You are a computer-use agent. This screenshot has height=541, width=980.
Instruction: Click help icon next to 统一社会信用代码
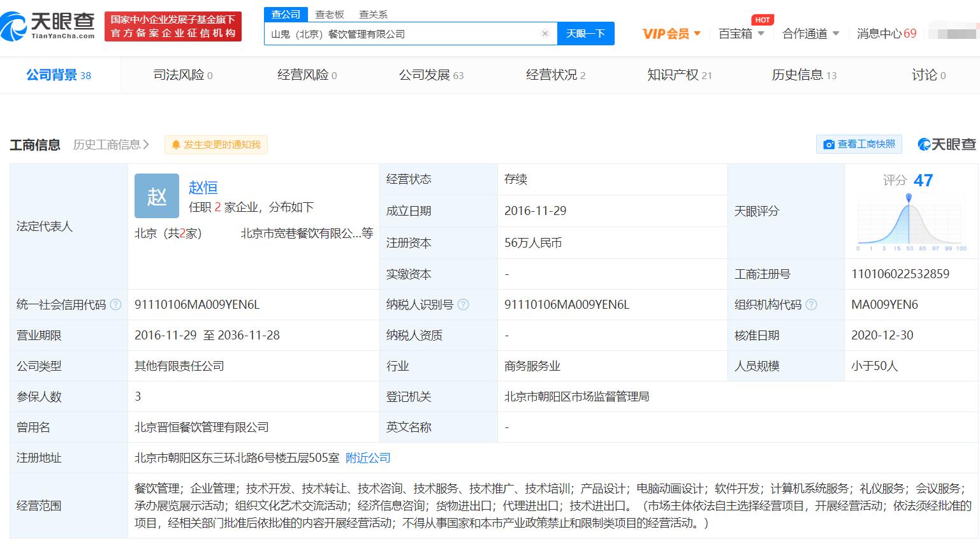point(115,305)
